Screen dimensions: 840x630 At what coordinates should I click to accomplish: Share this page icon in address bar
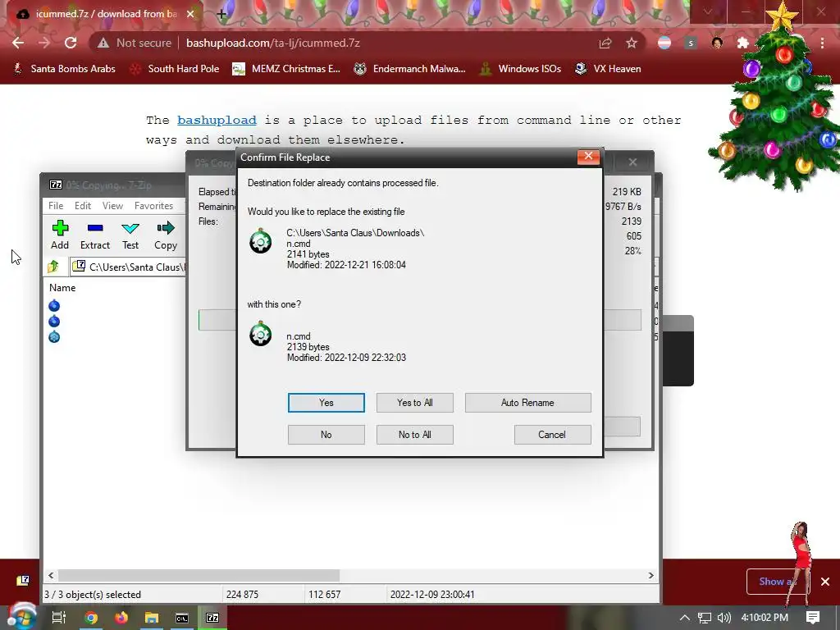605,43
